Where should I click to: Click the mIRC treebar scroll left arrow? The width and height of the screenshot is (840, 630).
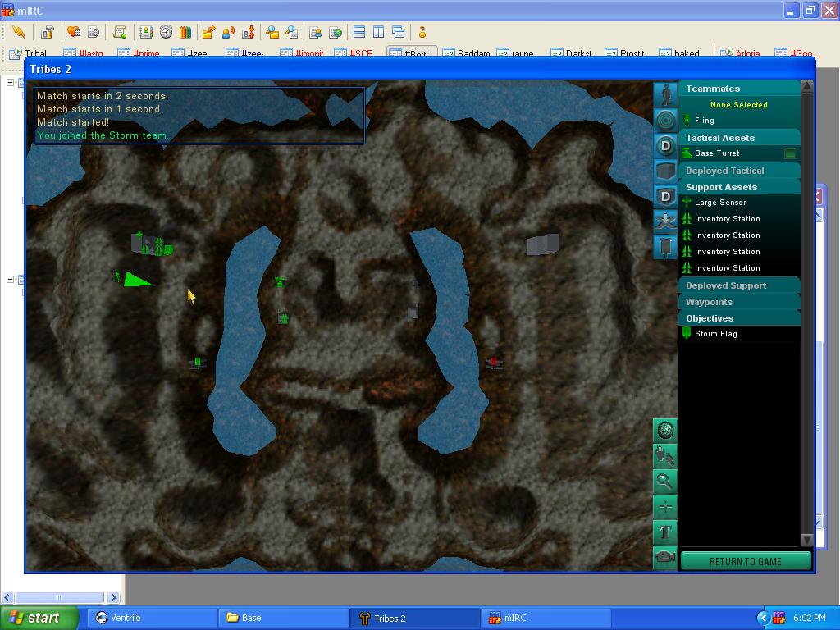pyautogui.click(x=7, y=597)
